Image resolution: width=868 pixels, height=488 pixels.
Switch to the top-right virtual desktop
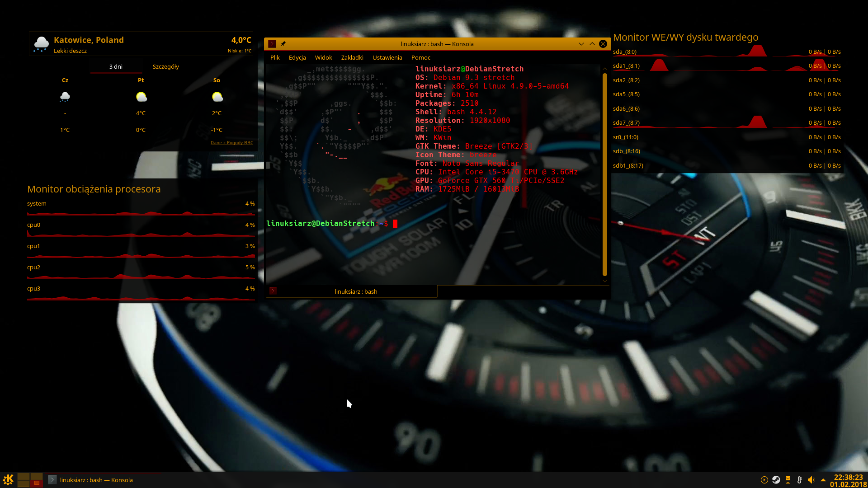click(x=37, y=476)
